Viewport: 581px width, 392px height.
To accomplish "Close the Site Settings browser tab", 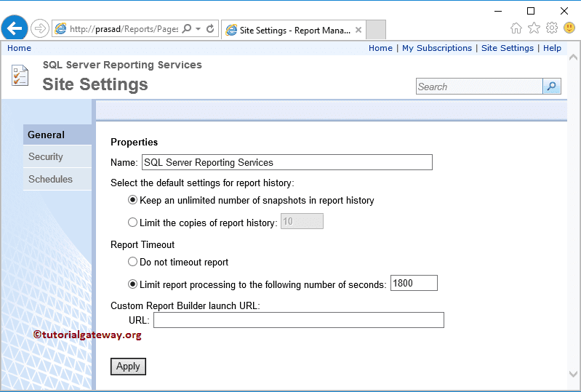I will pos(358,30).
